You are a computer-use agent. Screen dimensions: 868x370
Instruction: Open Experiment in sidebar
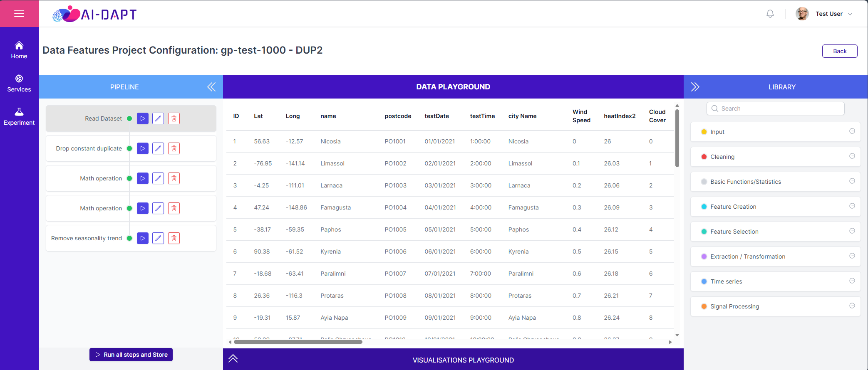19,117
